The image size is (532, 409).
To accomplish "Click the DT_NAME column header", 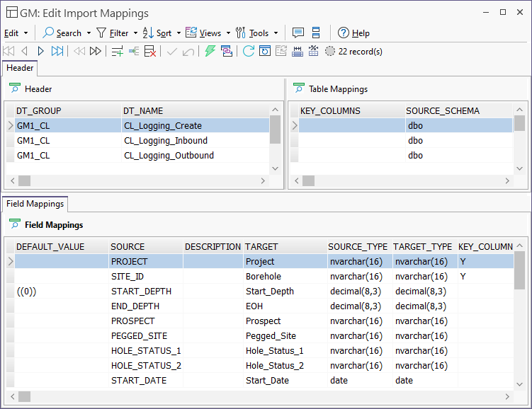I will [196, 111].
